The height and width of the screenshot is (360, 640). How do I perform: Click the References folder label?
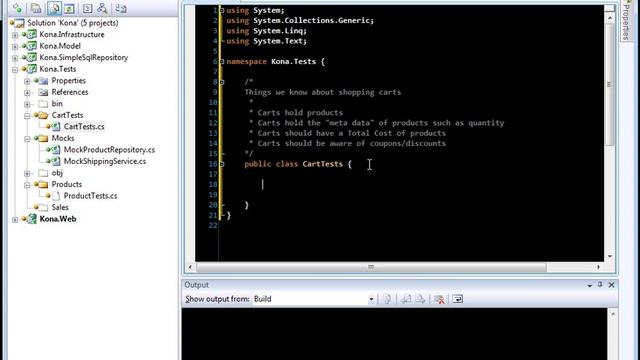click(70, 92)
